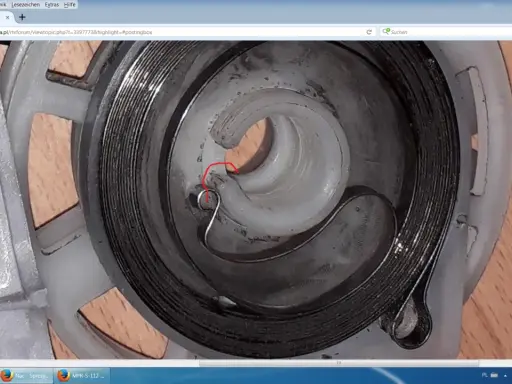Screen dimensions: 512x384
Task: Click the keyboard tray icon
Action: (494, 375)
